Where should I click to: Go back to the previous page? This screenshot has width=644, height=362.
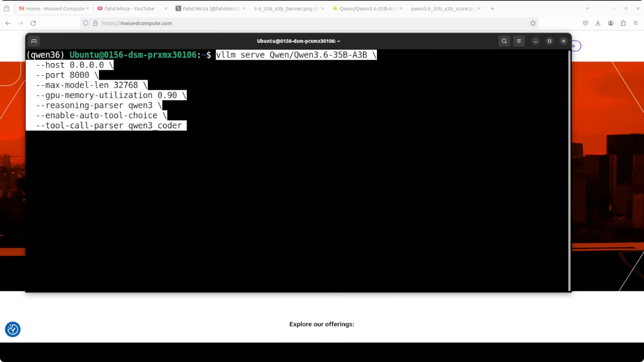[x=8, y=23]
